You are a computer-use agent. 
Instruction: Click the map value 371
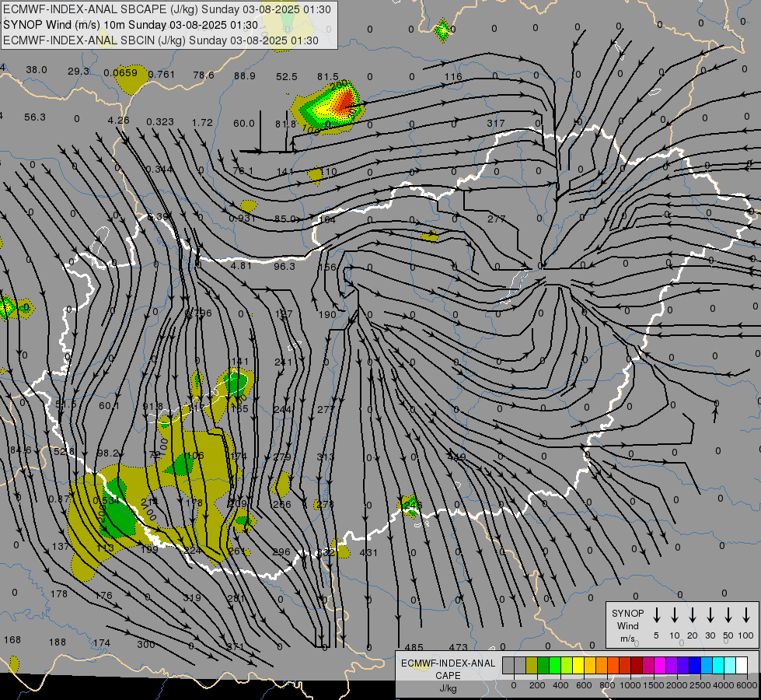pos(236,646)
